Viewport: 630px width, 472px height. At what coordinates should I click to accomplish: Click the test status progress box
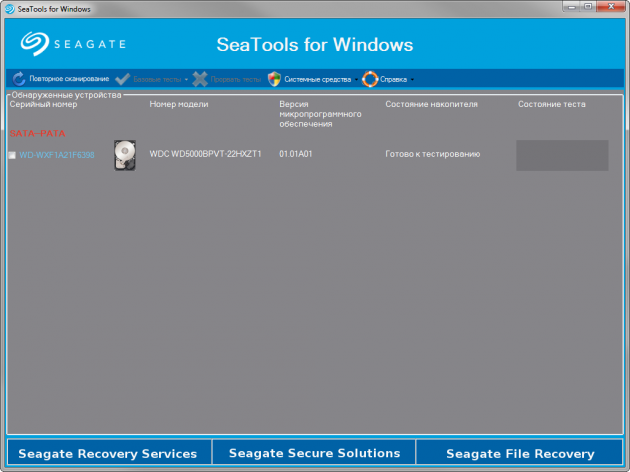click(x=562, y=155)
